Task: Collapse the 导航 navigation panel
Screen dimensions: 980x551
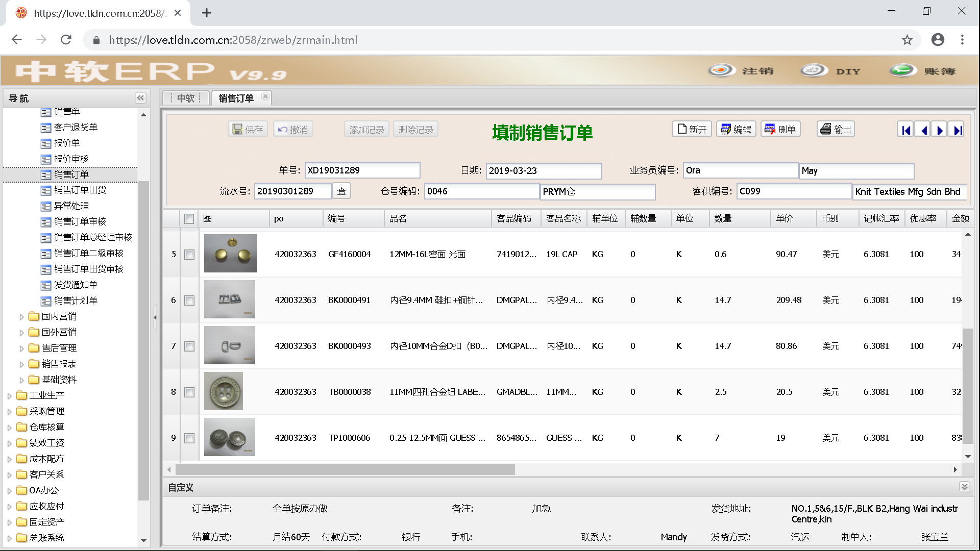Action: click(x=140, y=98)
